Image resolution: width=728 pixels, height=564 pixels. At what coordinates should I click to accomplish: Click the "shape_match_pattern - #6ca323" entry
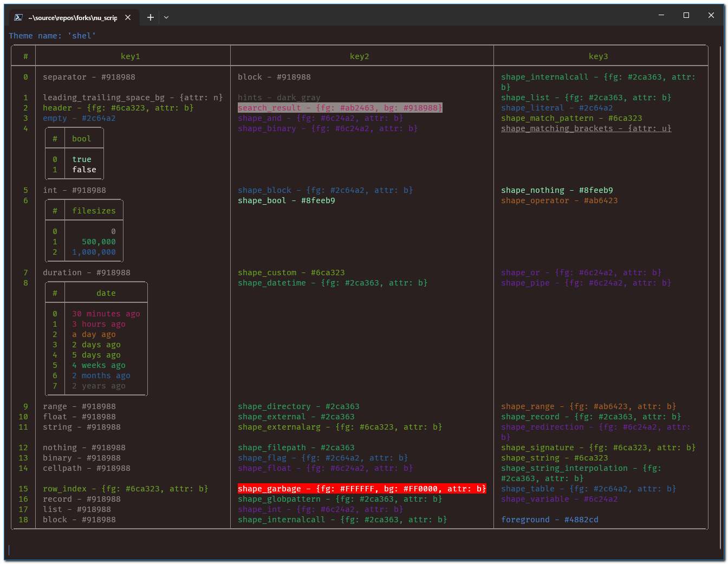point(572,118)
